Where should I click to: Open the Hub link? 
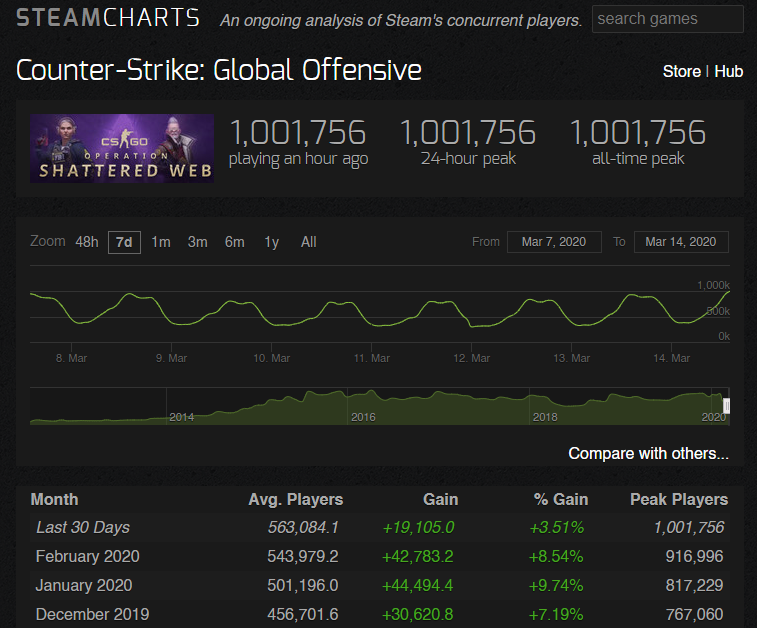729,71
